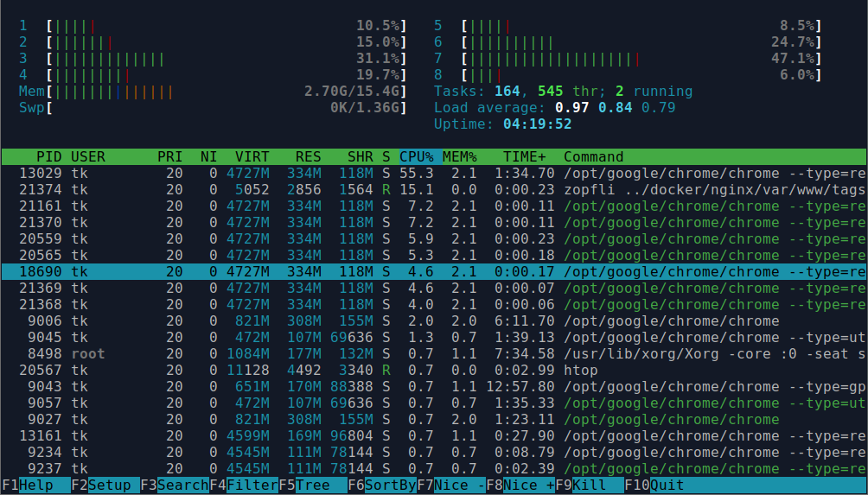Open Search in the bottom bar

click(x=175, y=485)
